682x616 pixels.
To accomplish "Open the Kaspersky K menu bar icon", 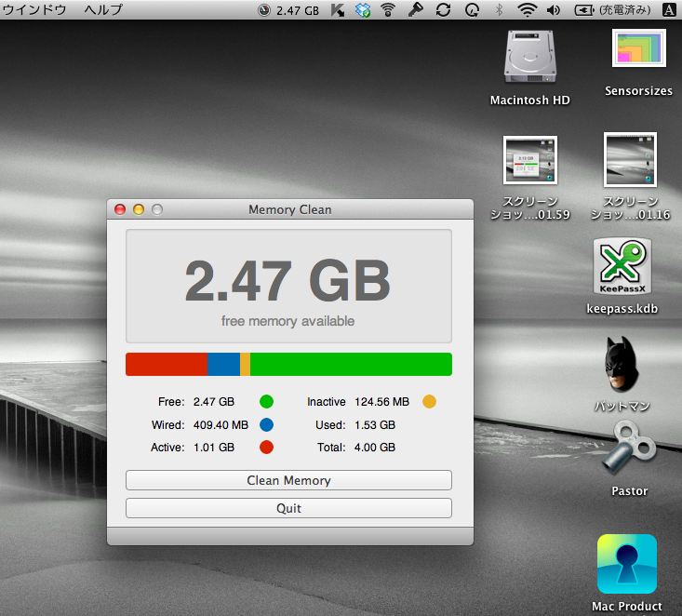I will (x=338, y=10).
